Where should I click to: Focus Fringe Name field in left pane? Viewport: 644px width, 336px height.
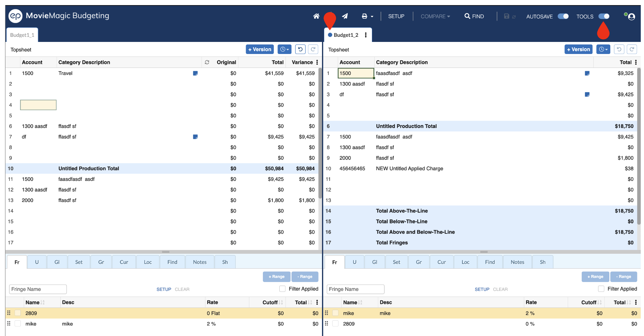pyautogui.click(x=38, y=289)
